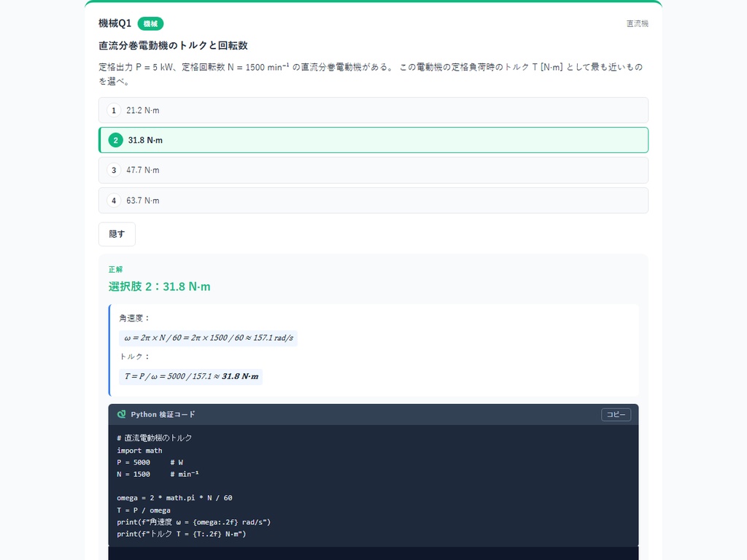Click the Python 検証コード header text
Screen dimensions: 747x560
tap(163, 414)
